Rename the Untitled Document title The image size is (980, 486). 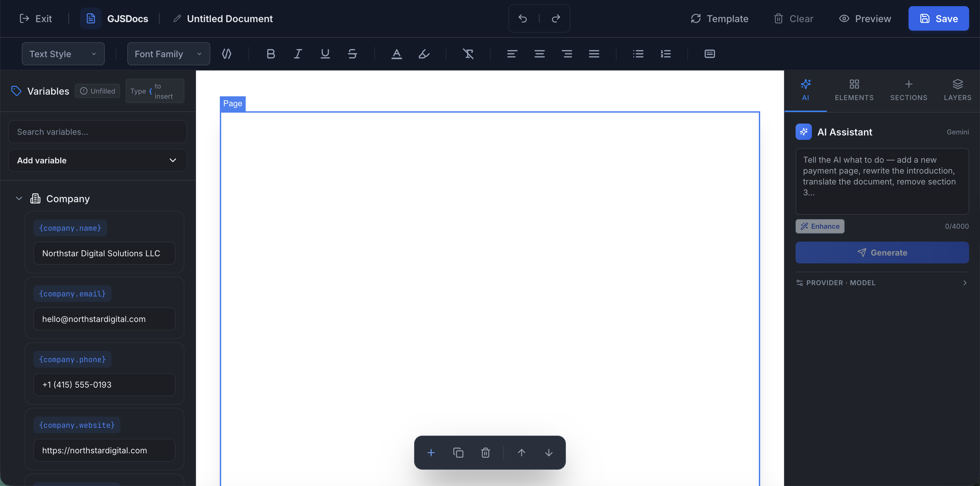pyautogui.click(x=229, y=19)
